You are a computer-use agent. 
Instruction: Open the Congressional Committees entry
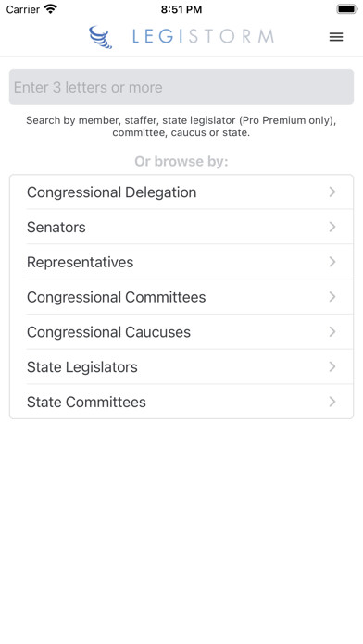(181, 296)
